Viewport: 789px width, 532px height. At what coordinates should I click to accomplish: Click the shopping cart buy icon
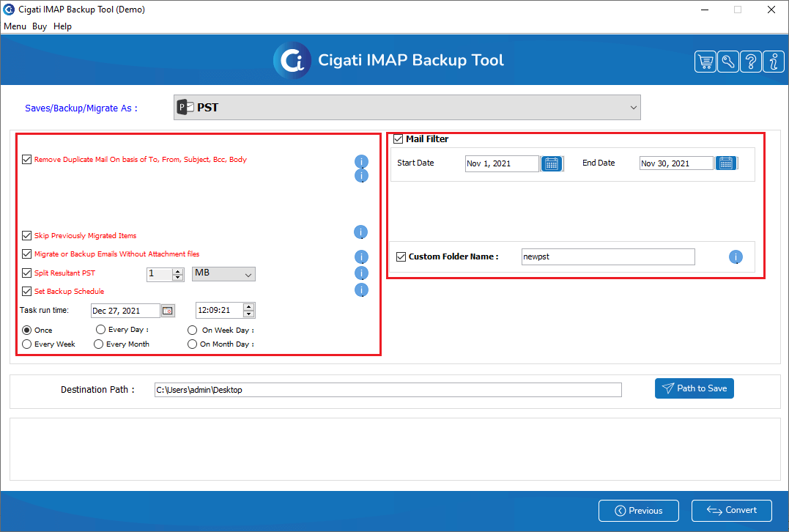(x=705, y=62)
